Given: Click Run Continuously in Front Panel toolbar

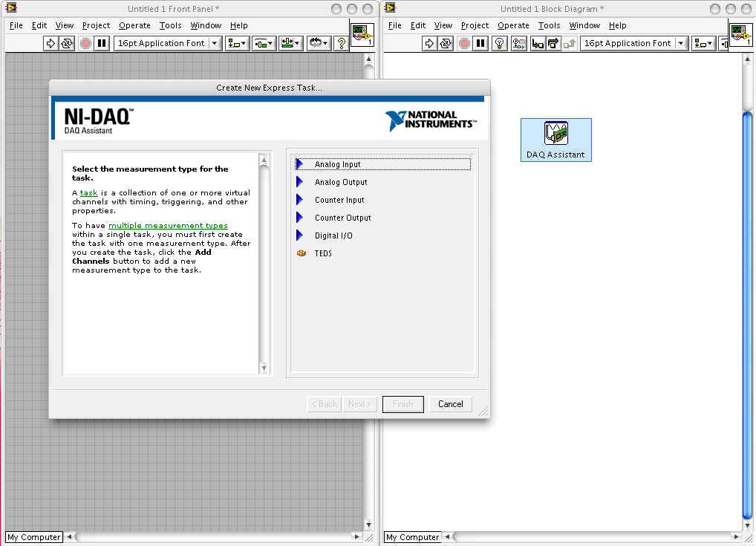Looking at the screenshot, I should [67, 43].
